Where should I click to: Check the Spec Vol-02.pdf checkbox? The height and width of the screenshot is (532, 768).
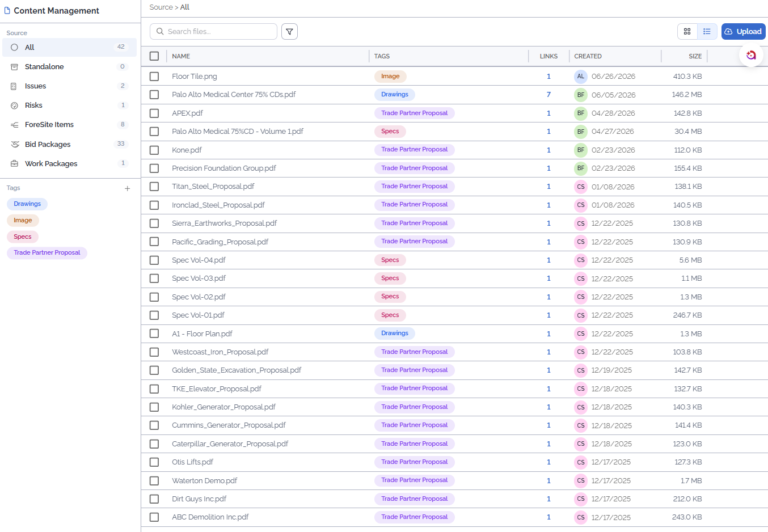154,297
